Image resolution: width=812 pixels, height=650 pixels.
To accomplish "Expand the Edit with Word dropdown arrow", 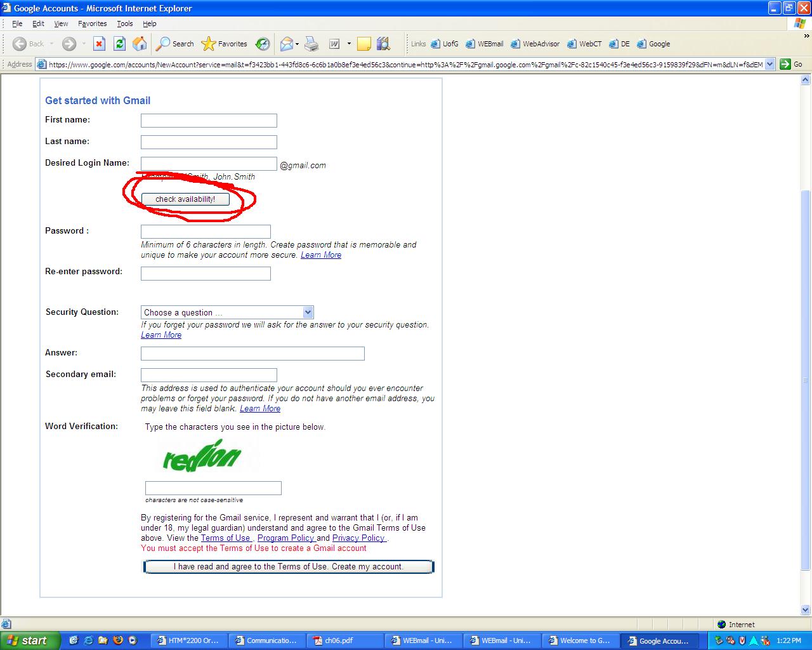I will (x=349, y=44).
